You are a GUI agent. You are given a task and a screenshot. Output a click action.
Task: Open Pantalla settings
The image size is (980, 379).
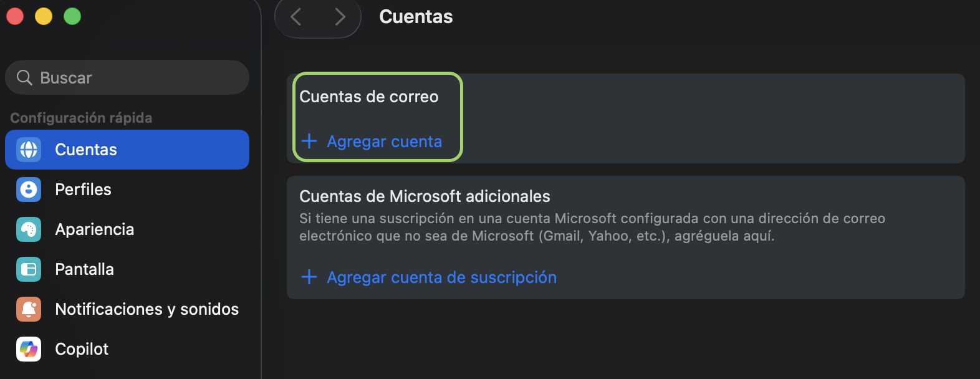(x=127, y=269)
